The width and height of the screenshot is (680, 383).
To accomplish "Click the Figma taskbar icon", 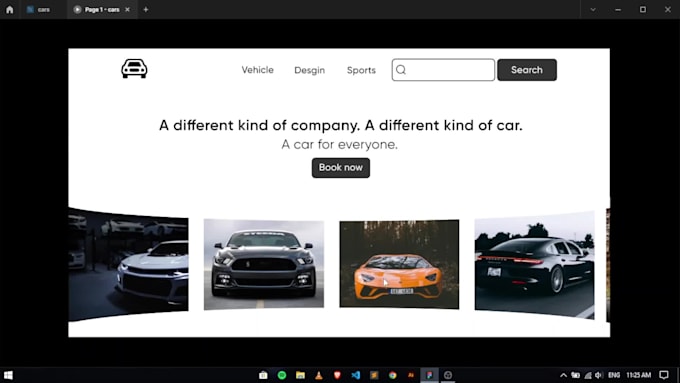I will click(429, 375).
